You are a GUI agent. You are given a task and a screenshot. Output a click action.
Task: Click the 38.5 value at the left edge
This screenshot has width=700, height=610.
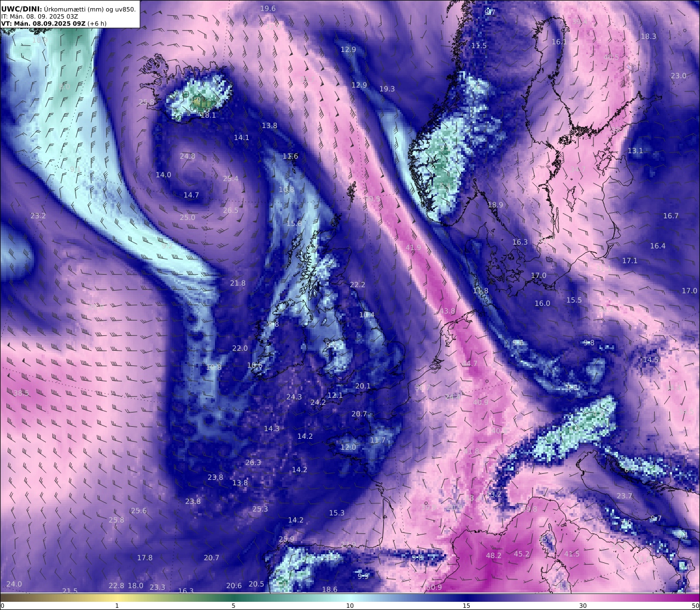point(20,393)
